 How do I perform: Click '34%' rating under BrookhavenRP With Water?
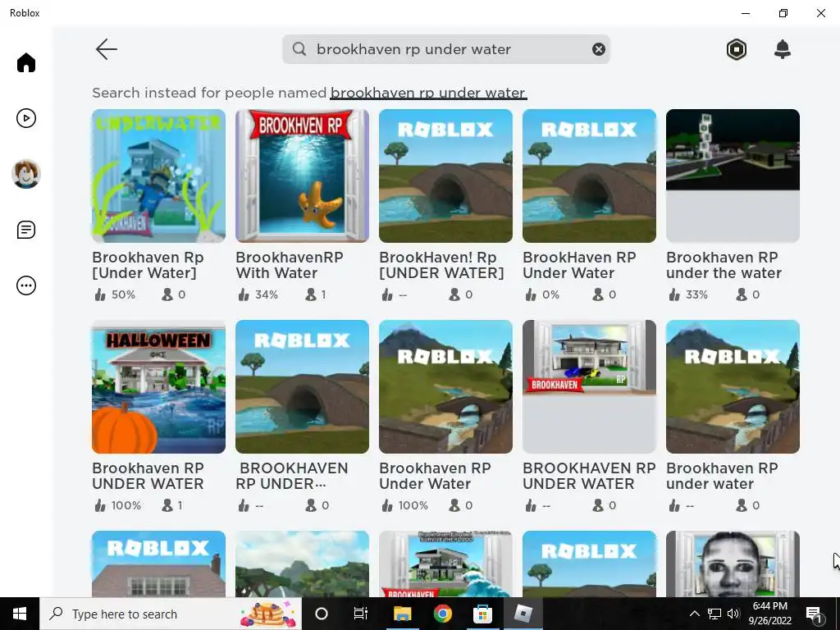(x=267, y=294)
